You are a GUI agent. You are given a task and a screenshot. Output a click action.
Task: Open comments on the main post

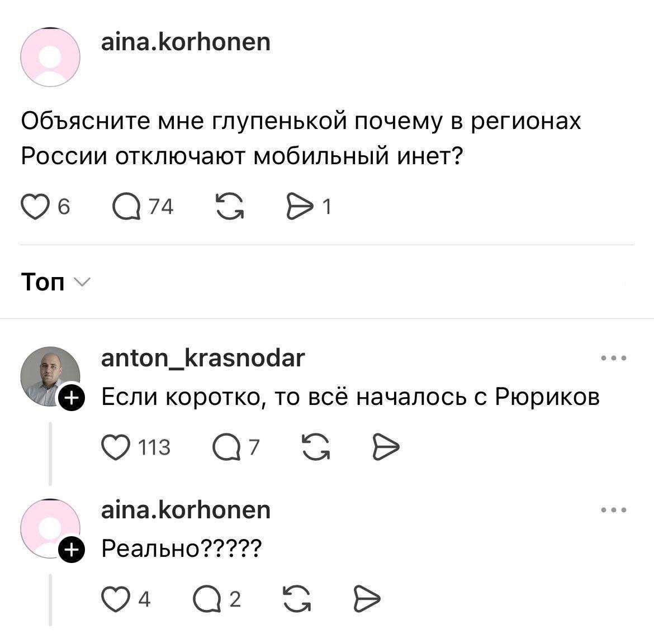[x=125, y=207]
